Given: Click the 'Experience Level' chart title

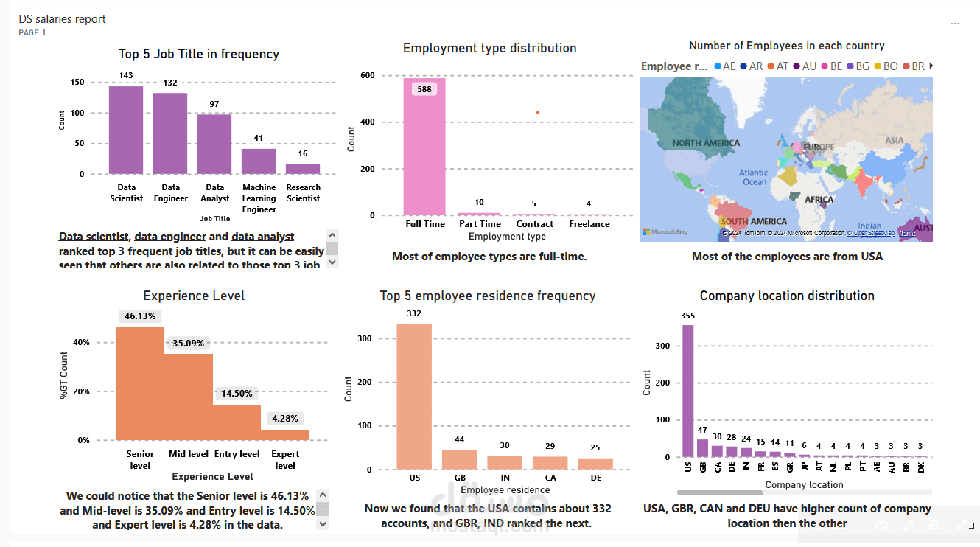Looking at the screenshot, I should pyautogui.click(x=194, y=296).
